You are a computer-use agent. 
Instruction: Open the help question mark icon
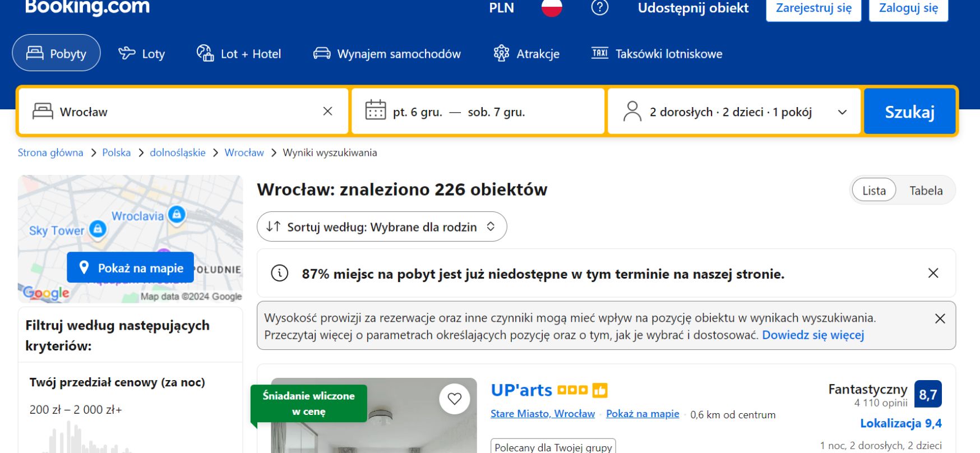point(600,8)
